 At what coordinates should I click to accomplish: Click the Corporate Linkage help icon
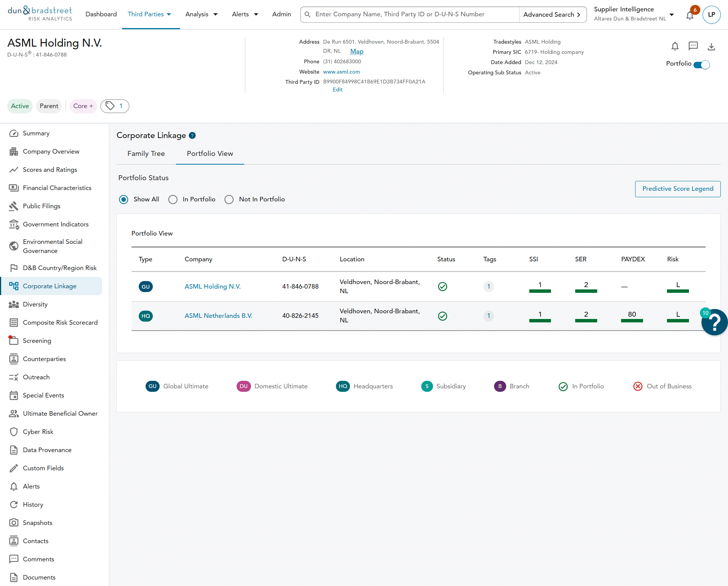[192, 135]
